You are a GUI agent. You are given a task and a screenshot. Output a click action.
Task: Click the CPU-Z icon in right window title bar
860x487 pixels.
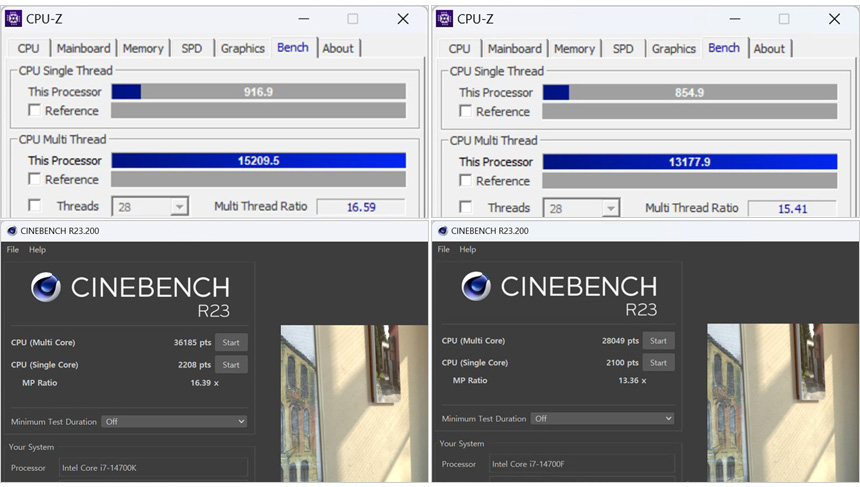coord(445,18)
